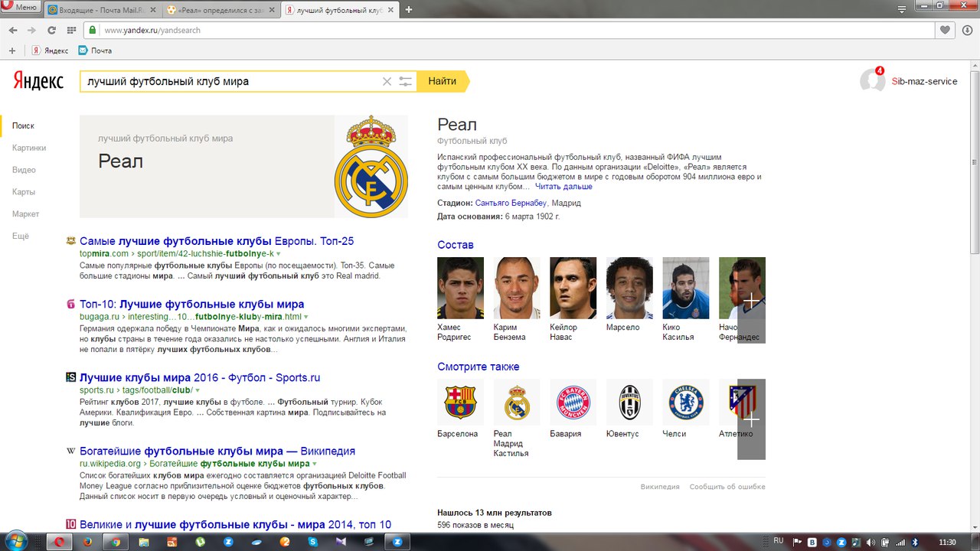Click the yellow Найти button

(x=443, y=81)
